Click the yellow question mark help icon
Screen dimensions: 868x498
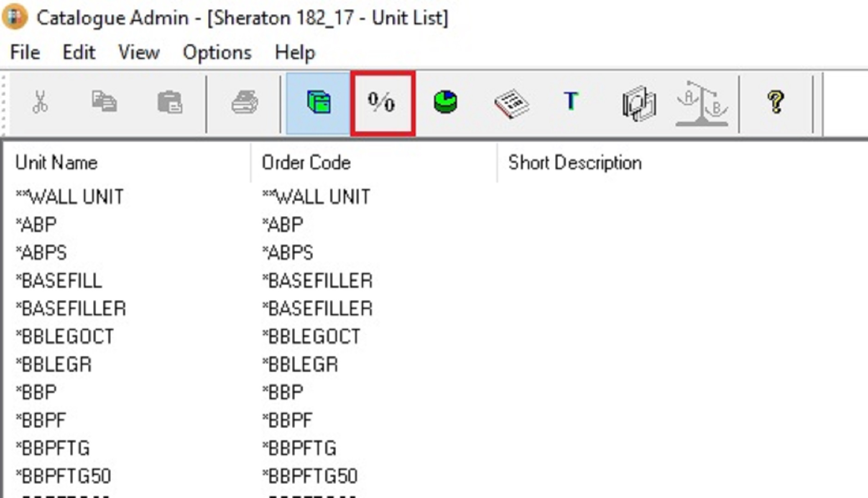(776, 102)
